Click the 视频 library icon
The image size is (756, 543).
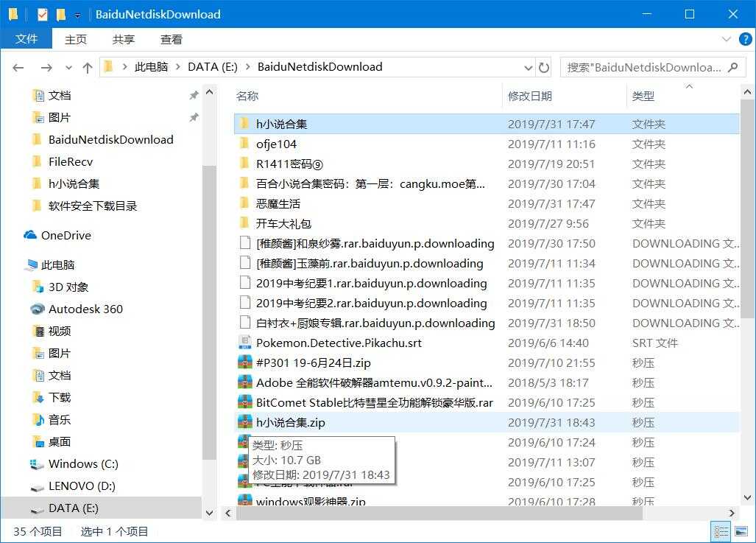[x=38, y=331]
